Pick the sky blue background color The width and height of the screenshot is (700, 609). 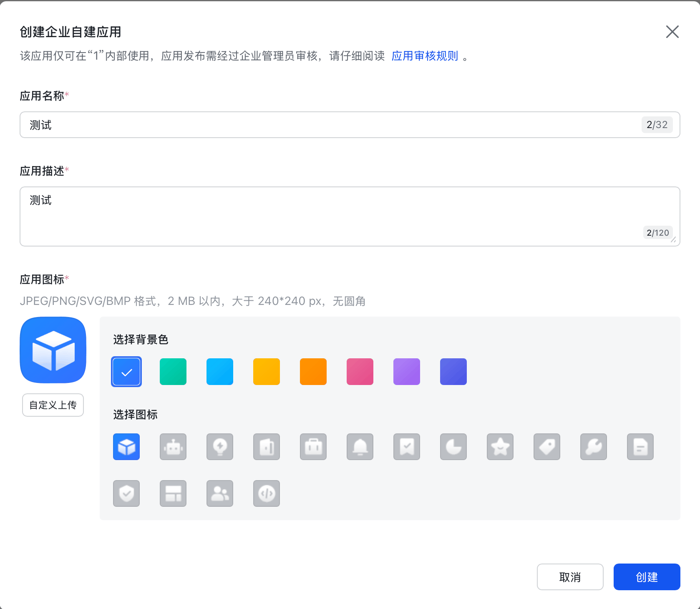pyautogui.click(x=220, y=372)
